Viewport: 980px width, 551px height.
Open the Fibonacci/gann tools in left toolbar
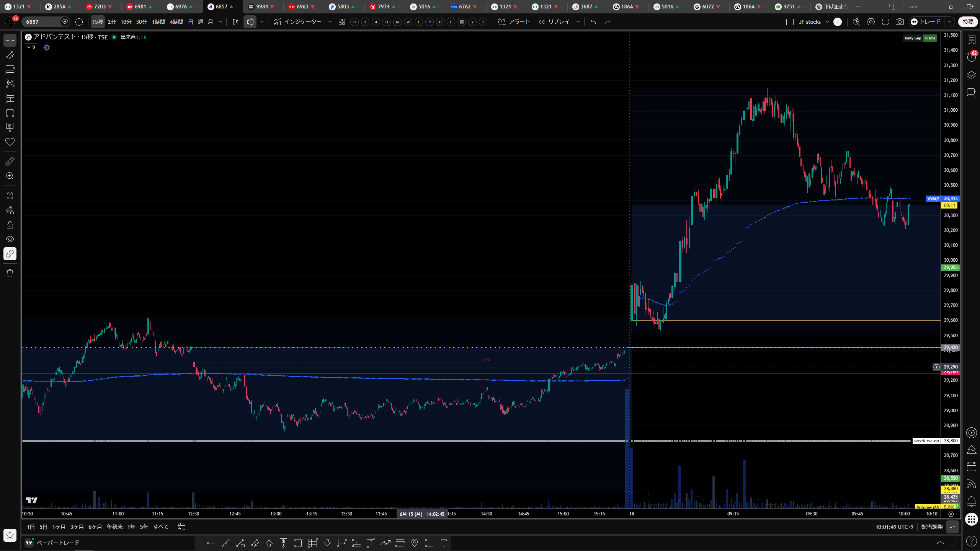pos(10,69)
